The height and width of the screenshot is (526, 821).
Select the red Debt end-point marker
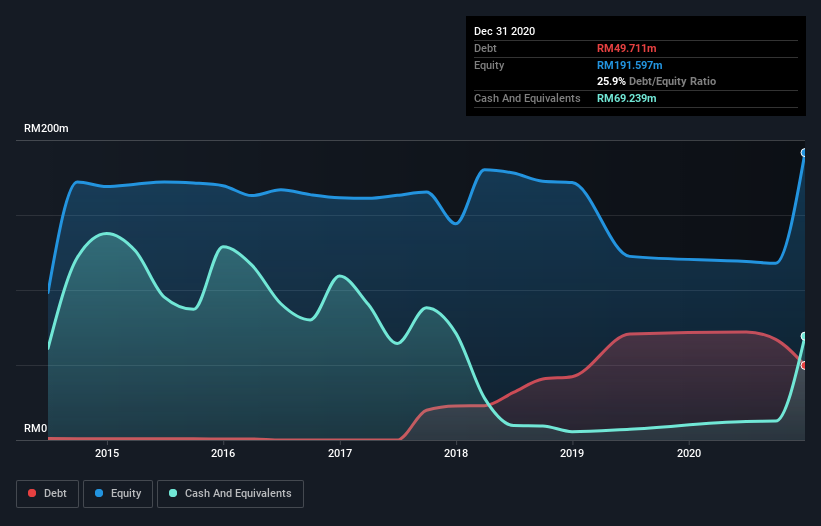click(804, 365)
